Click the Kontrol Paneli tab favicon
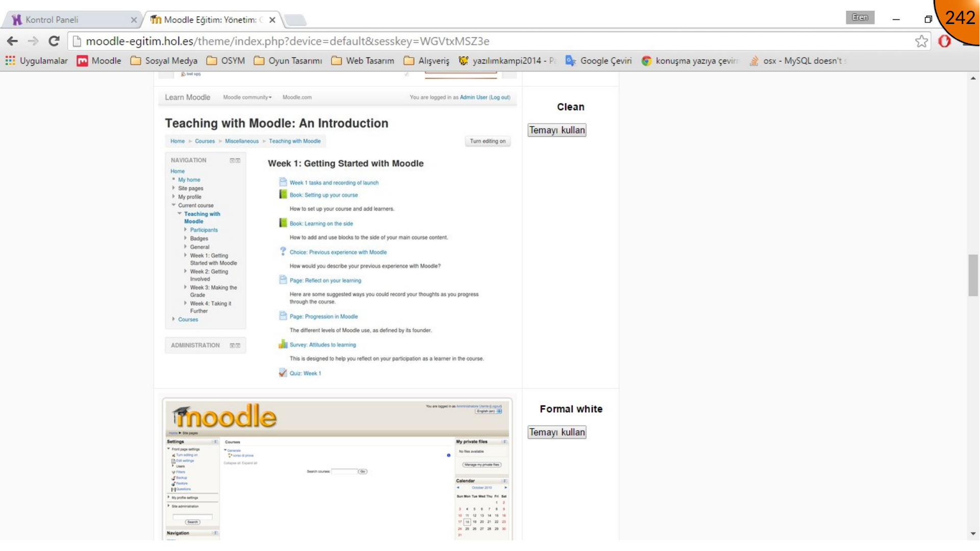Image resolution: width=980 pixels, height=551 pixels. tap(17, 19)
